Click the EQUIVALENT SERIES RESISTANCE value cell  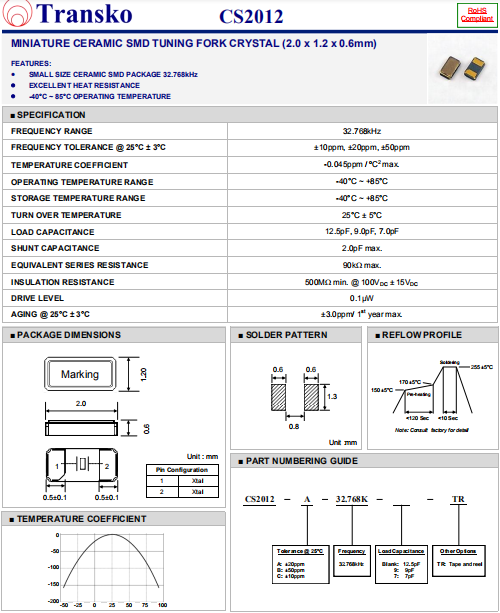(362, 265)
